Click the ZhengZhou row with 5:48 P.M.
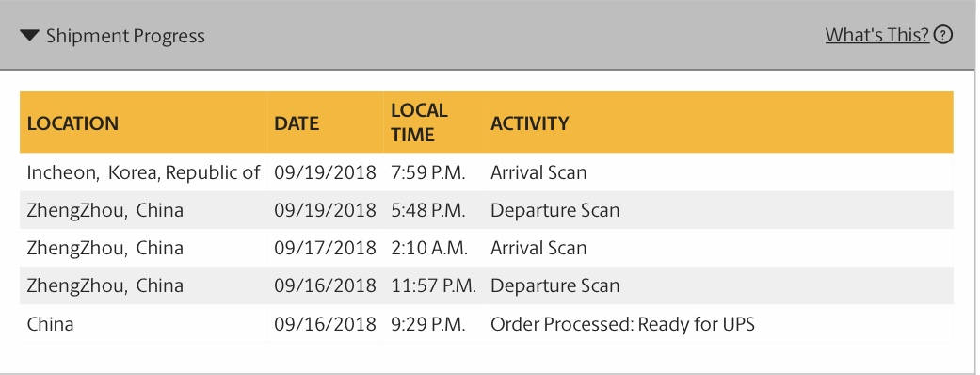The image size is (980, 375). pos(487,210)
